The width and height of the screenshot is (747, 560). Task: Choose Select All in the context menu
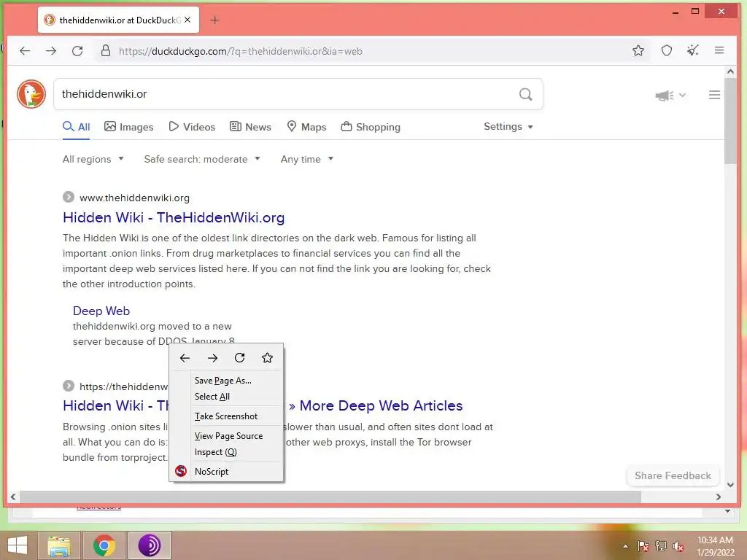pos(212,397)
